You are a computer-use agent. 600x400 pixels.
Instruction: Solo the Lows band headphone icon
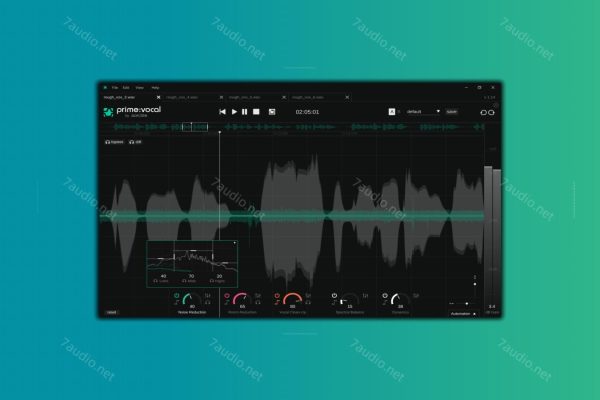156,281
